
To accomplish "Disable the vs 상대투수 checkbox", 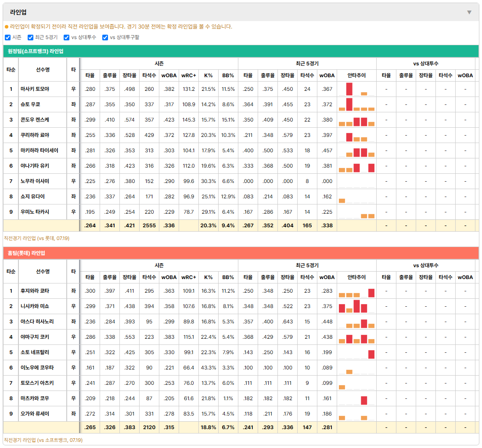I will pos(66,37).
